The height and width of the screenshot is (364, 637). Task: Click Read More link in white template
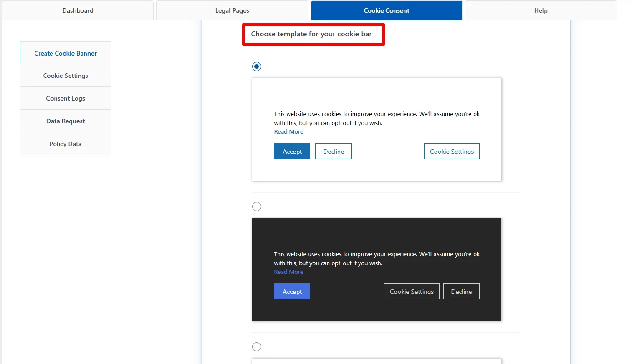(288, 132)
